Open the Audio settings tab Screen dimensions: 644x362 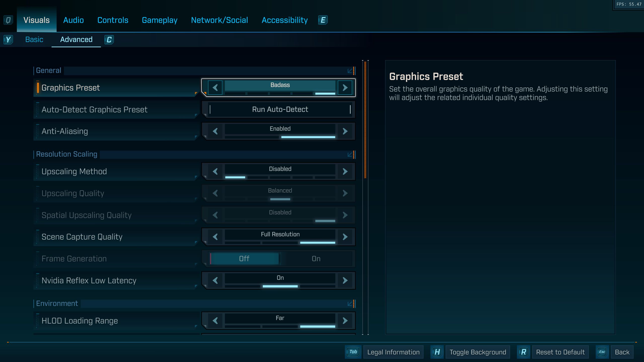[x=73, y=20]
